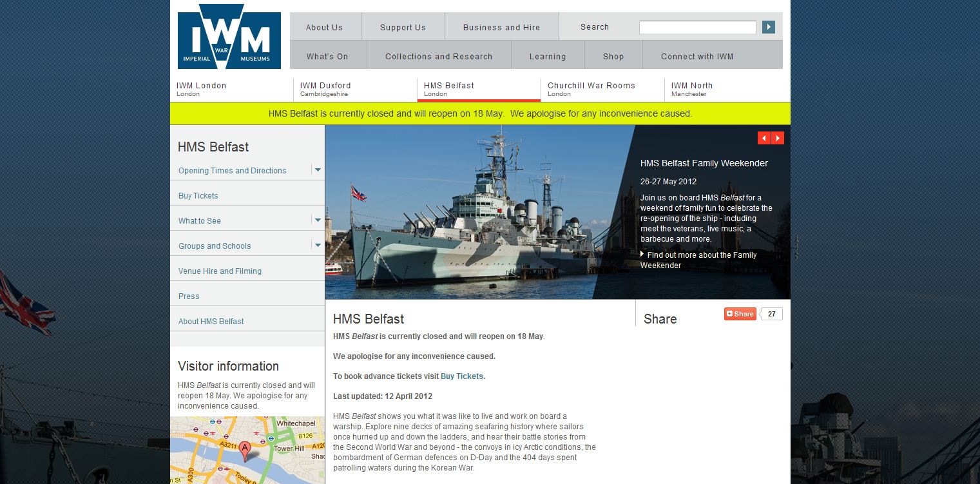Open About HMS Belfast link
980x484 pixels.
pos(211,322)
